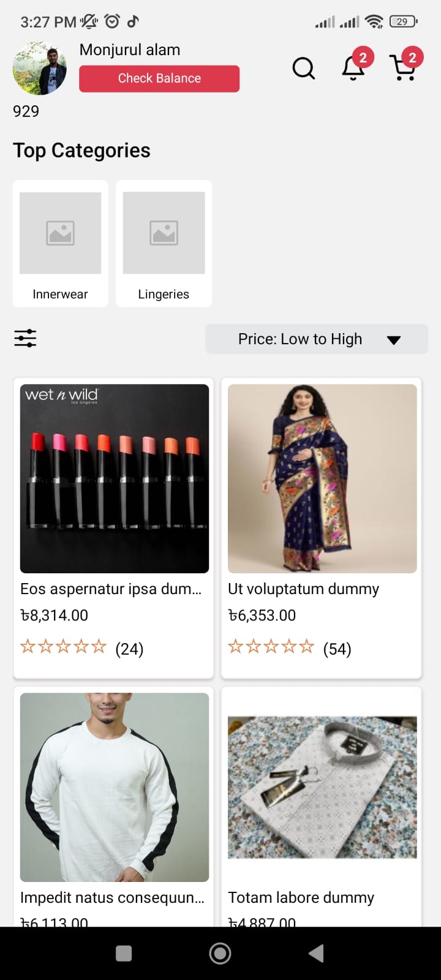The height and width of the screenshot is (980, 441).
Task: Open the white shirt product image
Action: [x=322, y=787]
